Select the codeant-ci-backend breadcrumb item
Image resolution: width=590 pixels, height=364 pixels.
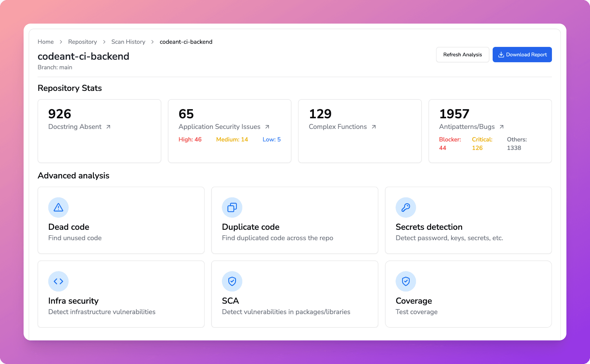(186, 42)
